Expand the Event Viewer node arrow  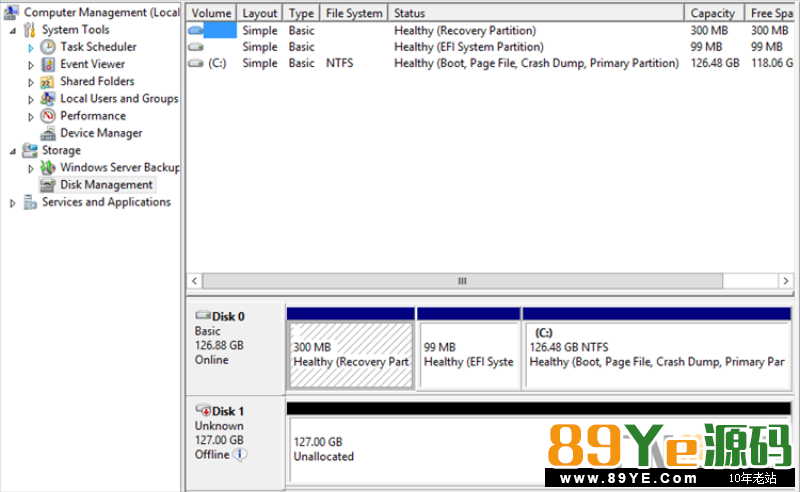point(31,65)
